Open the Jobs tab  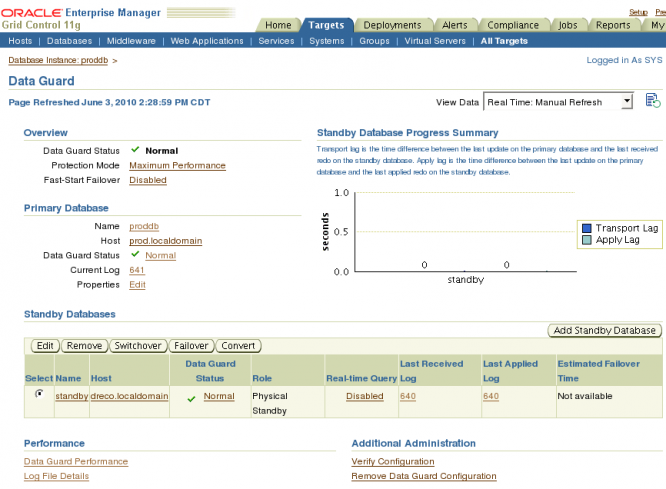(x=568, y=25)
